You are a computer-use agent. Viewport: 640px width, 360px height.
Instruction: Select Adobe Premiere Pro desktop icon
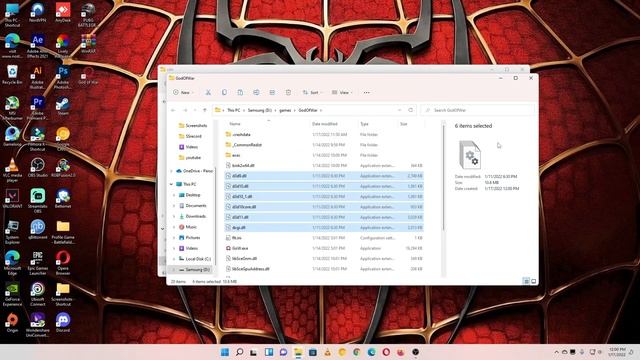click(x=38, y=109)
